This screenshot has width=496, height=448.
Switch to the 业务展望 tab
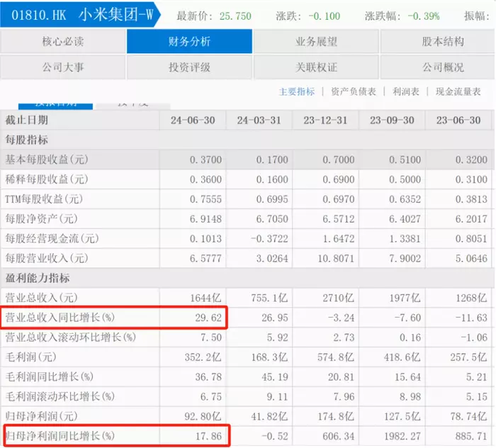tap(316, 42)
